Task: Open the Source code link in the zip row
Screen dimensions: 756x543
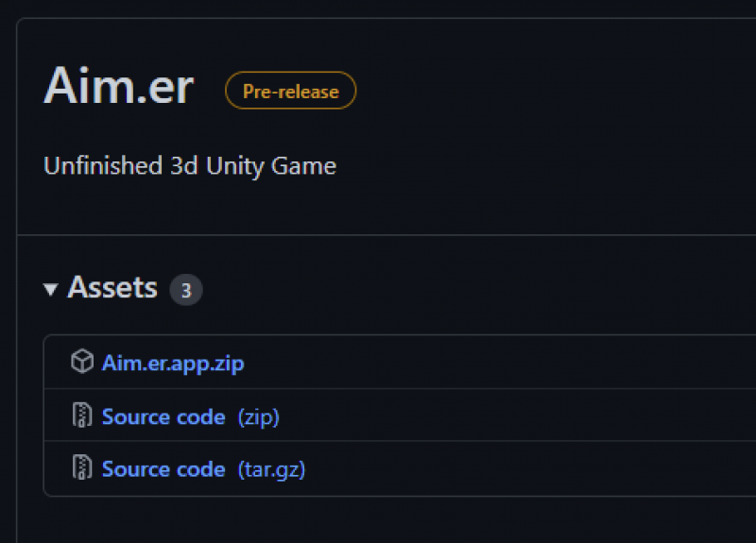Action: pyautogui.click(x=163, y=416)
